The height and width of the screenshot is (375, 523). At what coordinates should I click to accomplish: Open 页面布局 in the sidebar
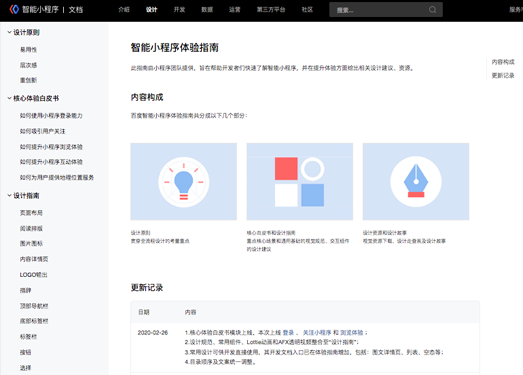tap(31, 213)
